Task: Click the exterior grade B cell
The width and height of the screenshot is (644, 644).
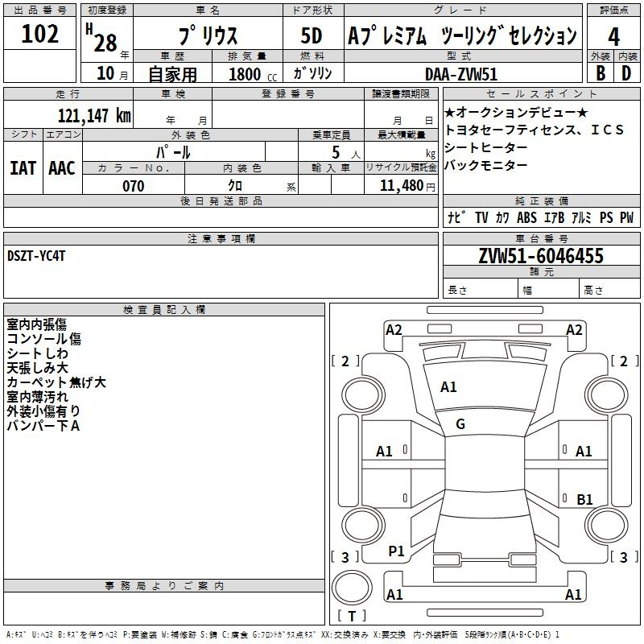Action: pyautogui.click(x=600, y=72)
